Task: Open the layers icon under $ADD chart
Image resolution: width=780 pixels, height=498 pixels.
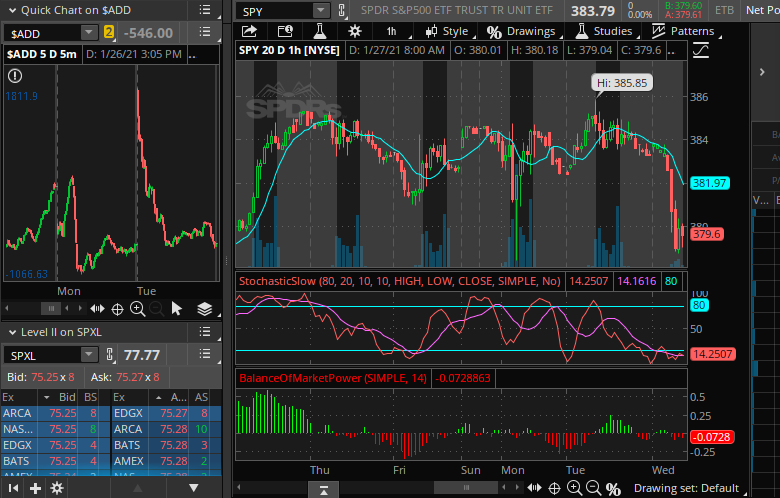Action: (204, 309)
